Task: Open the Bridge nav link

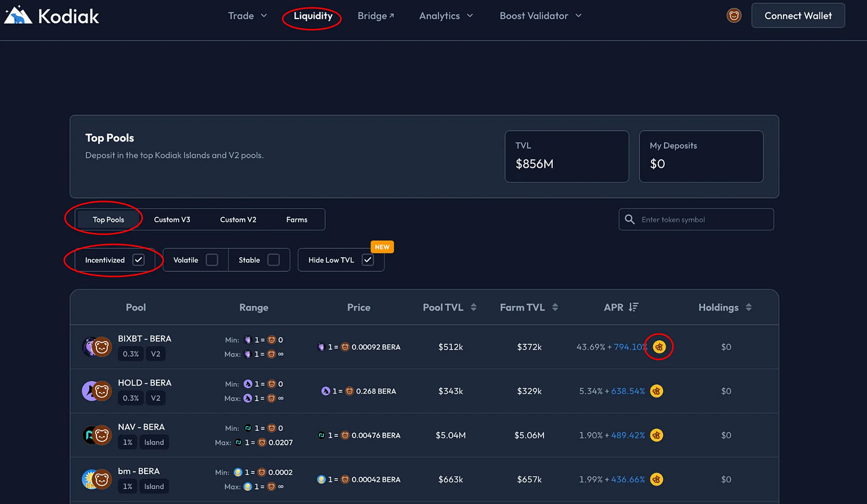Action: pyautogui.click(x=376, y=16)
